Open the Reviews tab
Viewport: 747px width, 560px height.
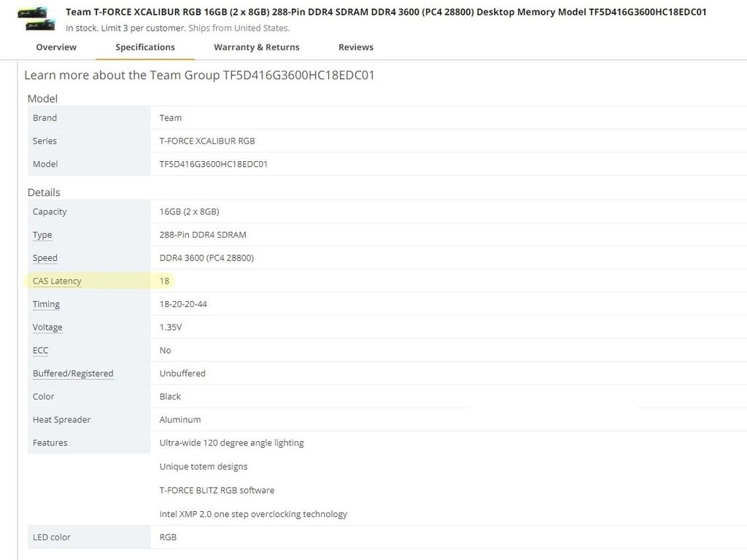[356, 47]
